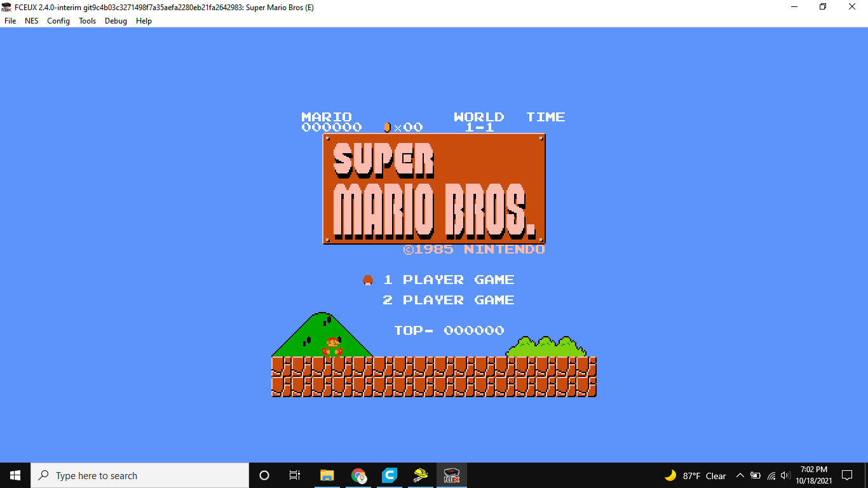This screenshot has width=868, height=488.
Task: Click the Cortana circle icon
Action: pyautogui.click(x=264, y=475)
